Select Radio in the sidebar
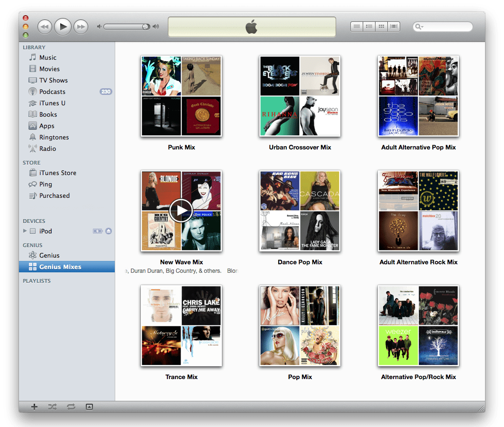Screen dimensions: 504x427 tap(47, 149)
